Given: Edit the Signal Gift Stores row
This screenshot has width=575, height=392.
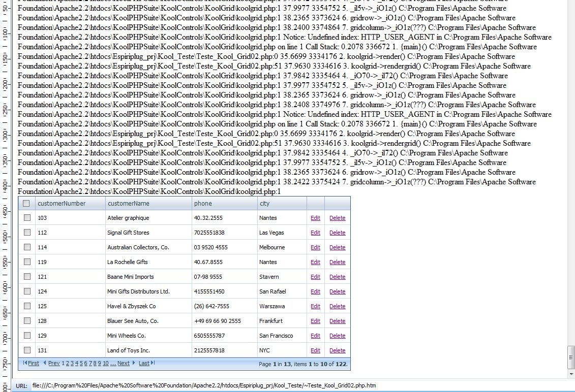Looking at the screenshot, I should tap(315, 233).
